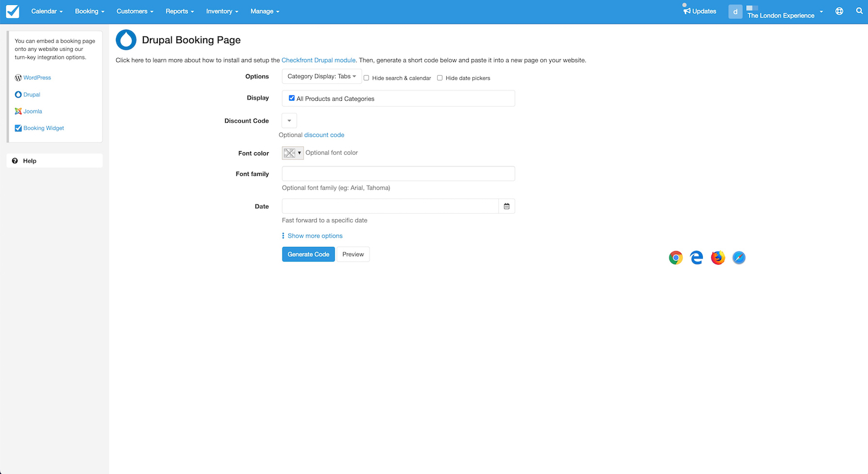Uncheck All Products and Categories
This screenshot has width=868, height=474.
point(291,98)
